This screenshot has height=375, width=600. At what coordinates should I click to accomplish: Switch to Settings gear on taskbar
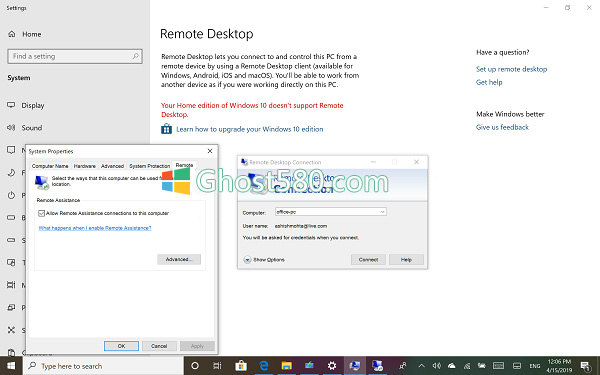[x=332, y=366]
